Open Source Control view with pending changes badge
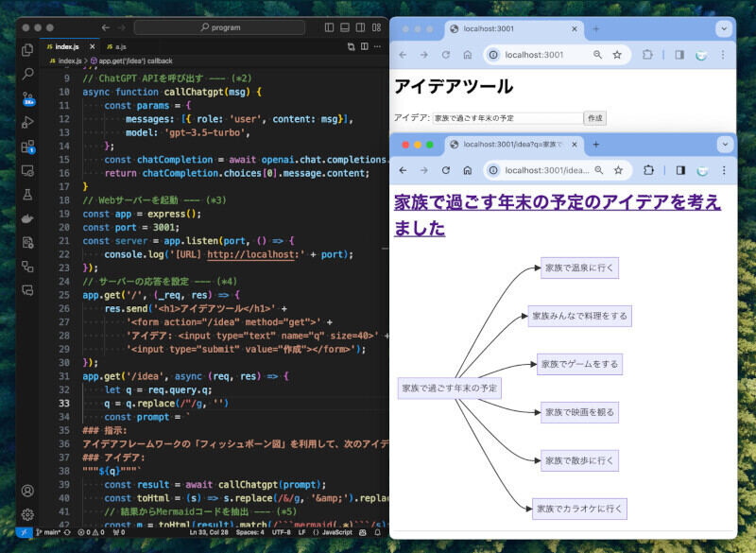756x553 pixels. coord(27,96)
